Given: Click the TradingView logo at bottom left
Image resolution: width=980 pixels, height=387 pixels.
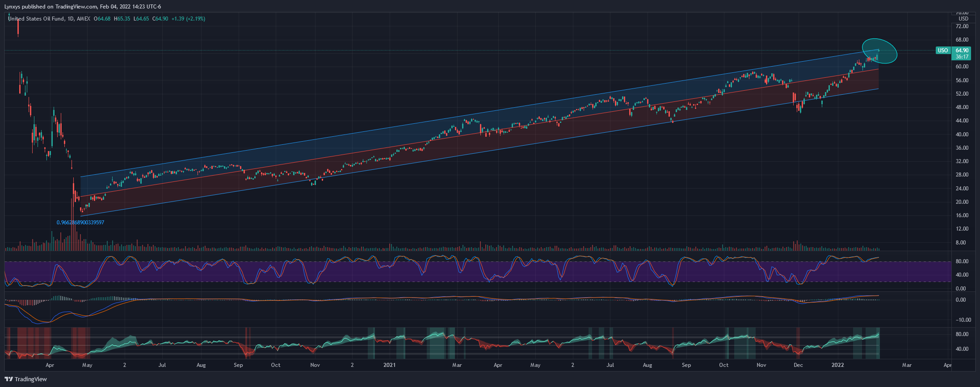Looking at the screenshot, I should click(x=26, y=379).
